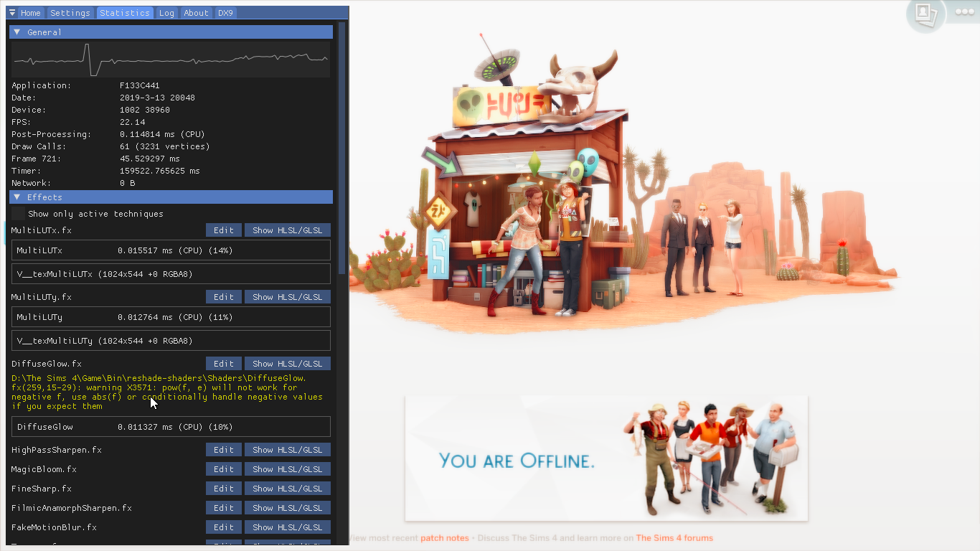The image size is (980, 551).
Task: Go to the Log tab
Action: pos(166,13)
